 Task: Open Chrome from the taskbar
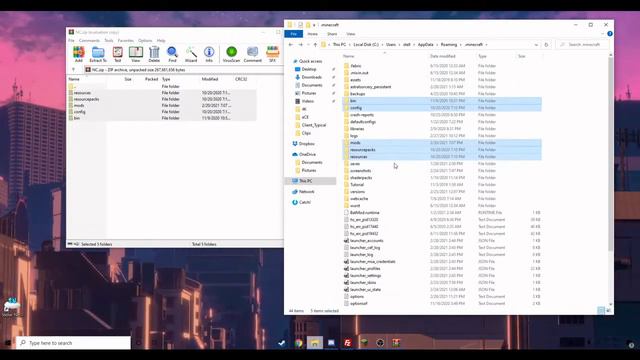click(299, 343)
